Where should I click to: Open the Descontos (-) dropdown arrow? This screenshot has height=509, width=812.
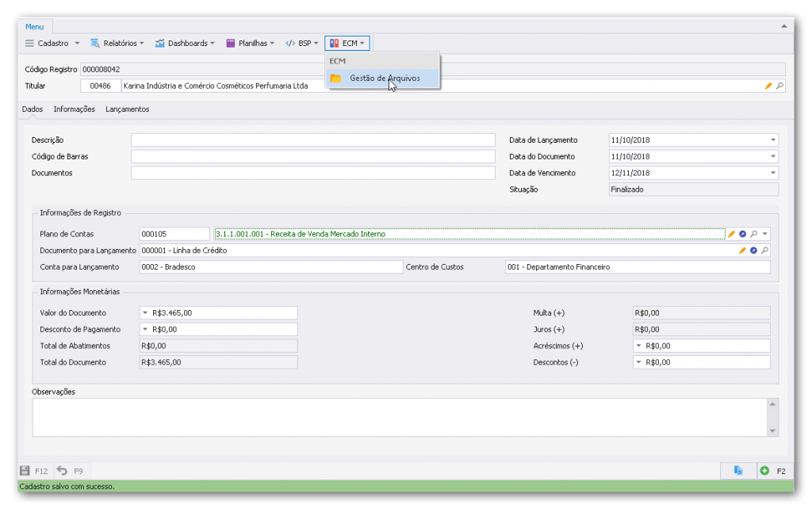click(638, 362)
